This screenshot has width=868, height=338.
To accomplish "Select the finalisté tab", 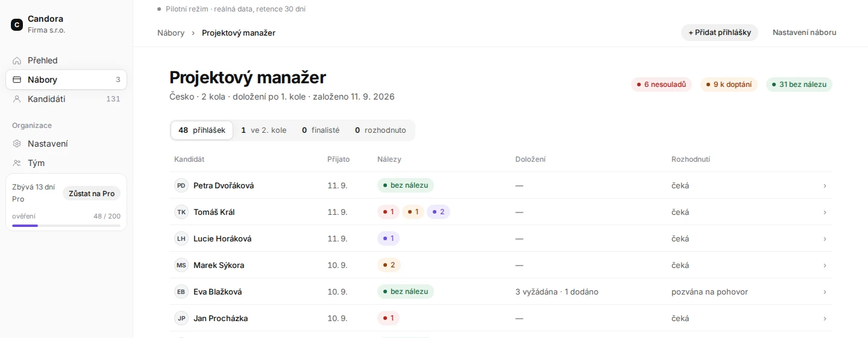I will pos(321,130).
